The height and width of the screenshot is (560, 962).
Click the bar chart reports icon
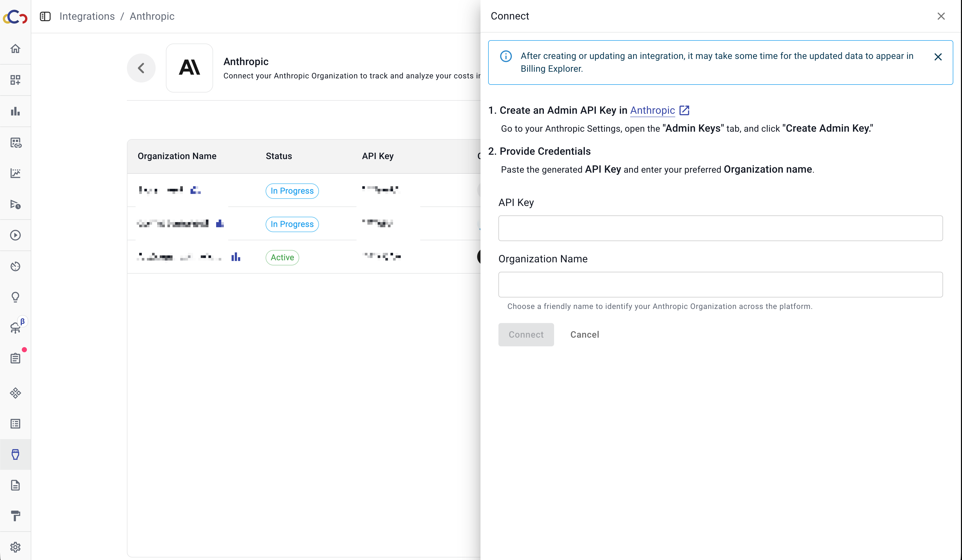point(15,111)
